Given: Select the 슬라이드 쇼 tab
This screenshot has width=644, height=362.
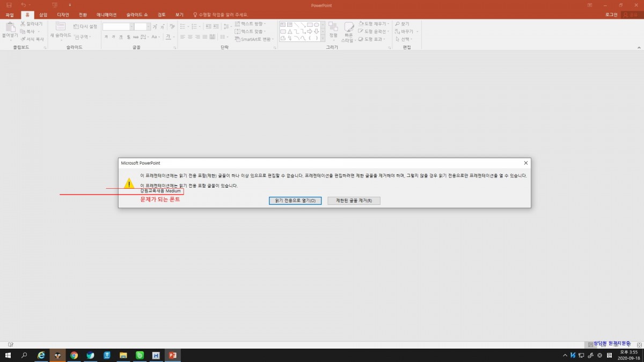Looking at the screenshot, I should click(137, 15).
